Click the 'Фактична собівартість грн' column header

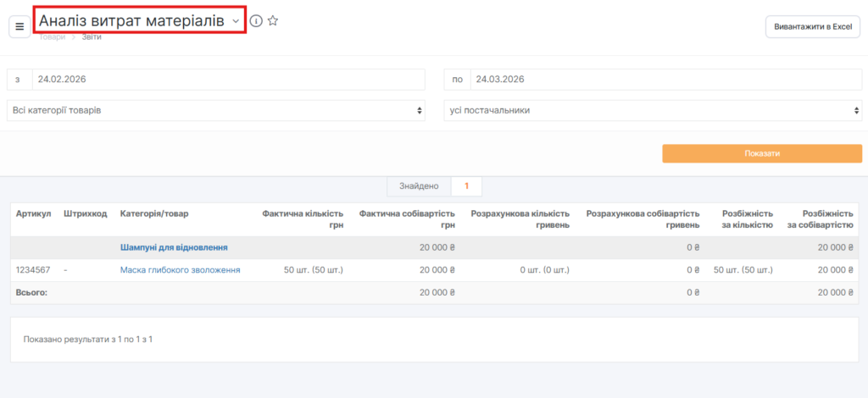point(407,218)
